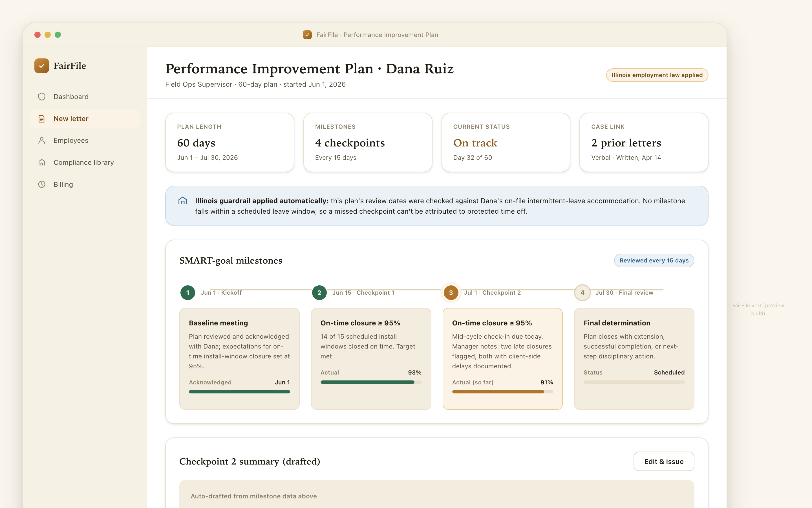Click the Billing clock icon
The width and height of the screenshot is (812, 508).
point(42,185)
